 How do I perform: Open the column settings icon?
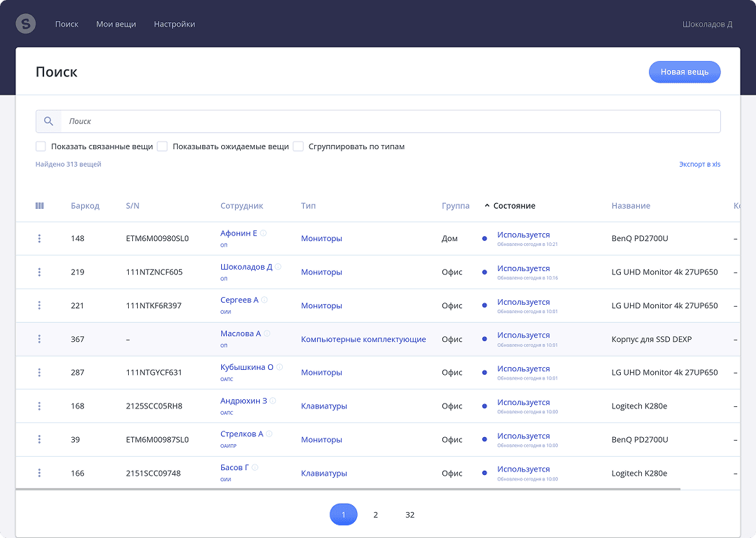click(x=39, y=205)
